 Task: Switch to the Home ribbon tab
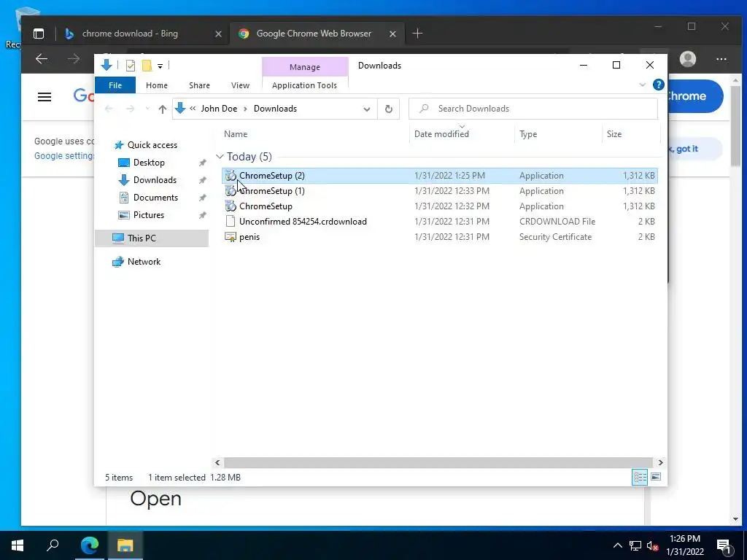157,85
